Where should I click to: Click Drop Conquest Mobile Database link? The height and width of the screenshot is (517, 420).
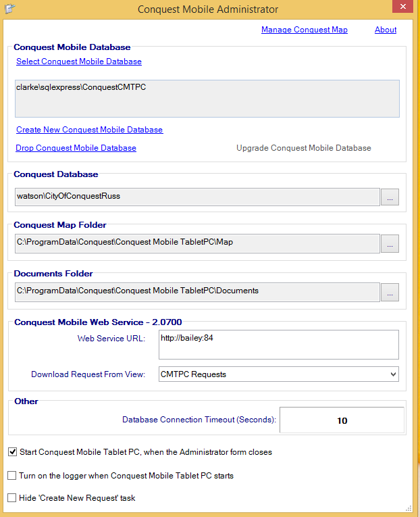coord(76,148)
